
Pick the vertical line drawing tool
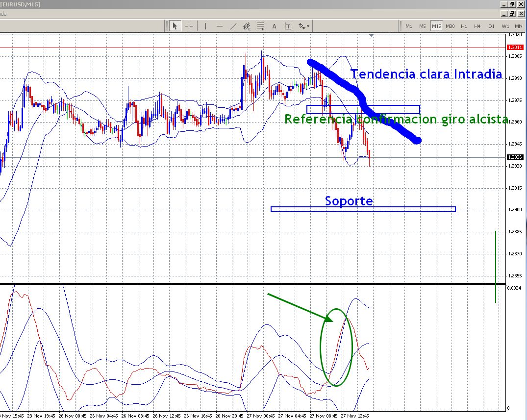[205, 26]
